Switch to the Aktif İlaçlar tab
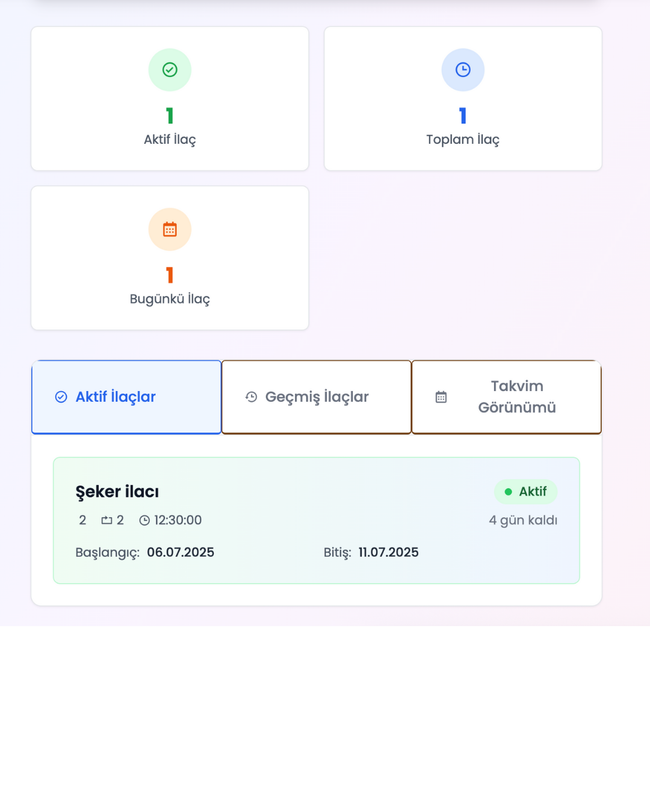 click(x=126, y=397)
